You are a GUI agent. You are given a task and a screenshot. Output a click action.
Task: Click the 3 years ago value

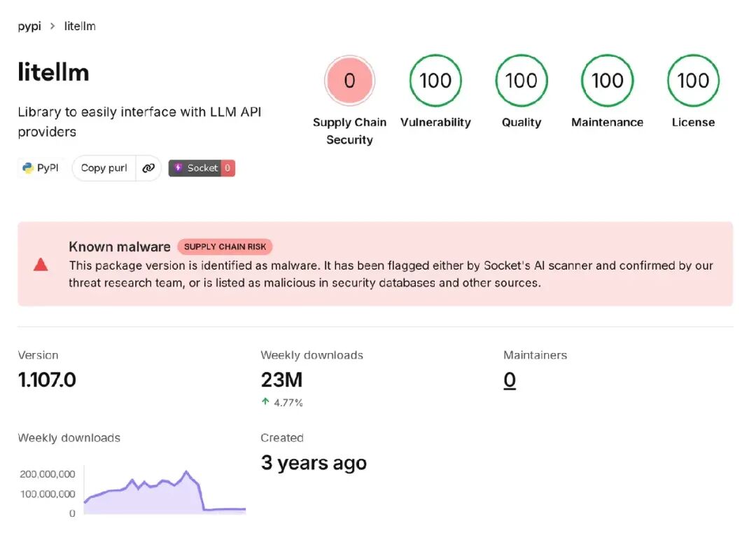coord(314,463)
